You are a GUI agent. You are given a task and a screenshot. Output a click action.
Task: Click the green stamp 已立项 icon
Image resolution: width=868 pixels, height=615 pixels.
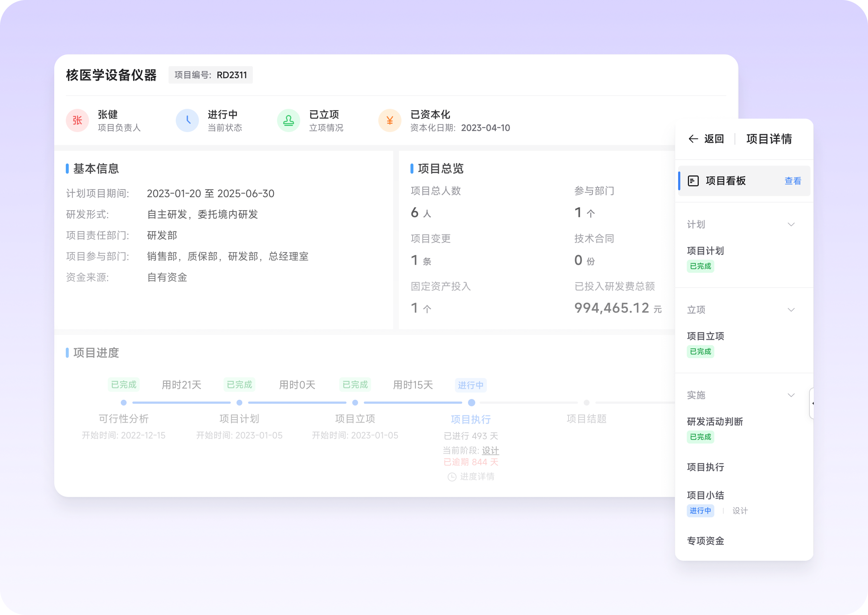click(x=289, y=120)
